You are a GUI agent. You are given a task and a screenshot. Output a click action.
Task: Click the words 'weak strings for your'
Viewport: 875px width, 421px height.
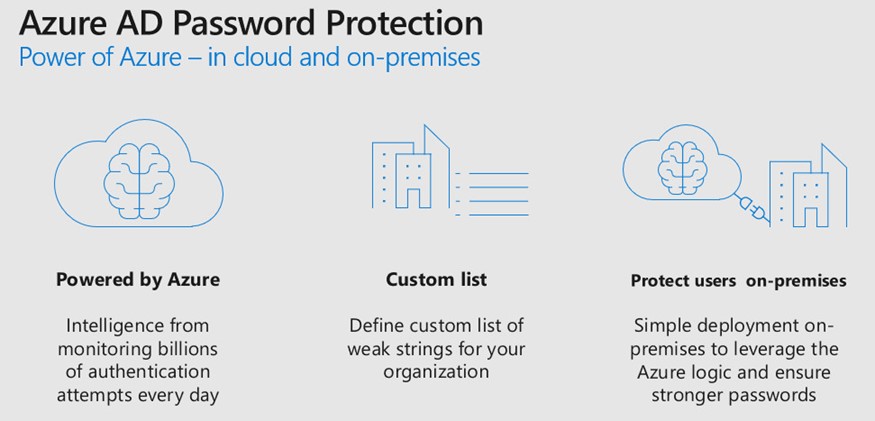pyautogui.click(x=436, y=349)
